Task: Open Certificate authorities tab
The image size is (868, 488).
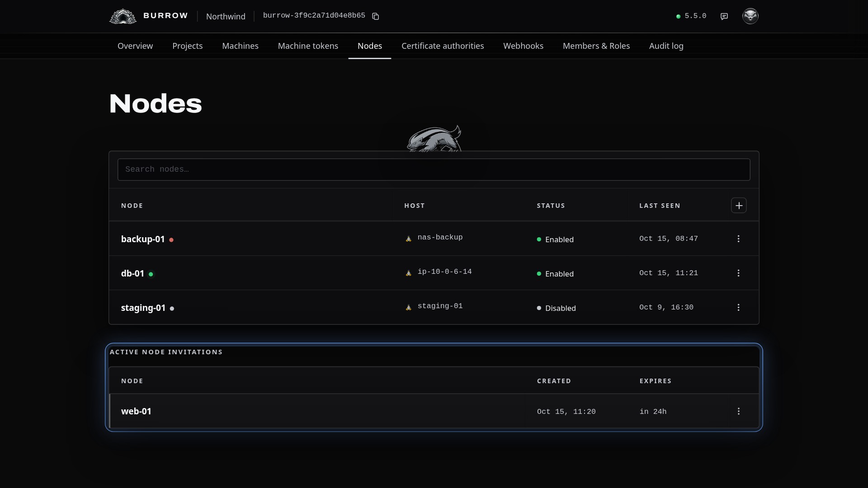Action: [443, 46]
